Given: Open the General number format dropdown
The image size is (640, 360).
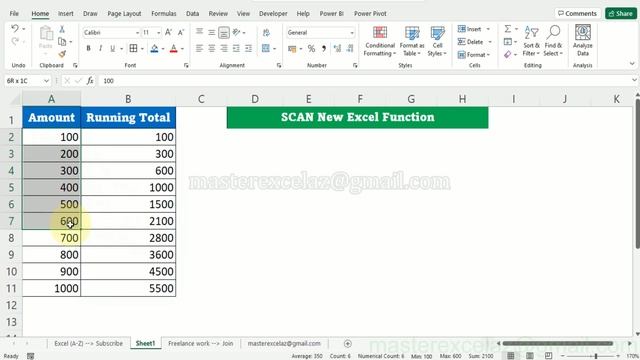Looking at the screenshot, I should [352, 33].
